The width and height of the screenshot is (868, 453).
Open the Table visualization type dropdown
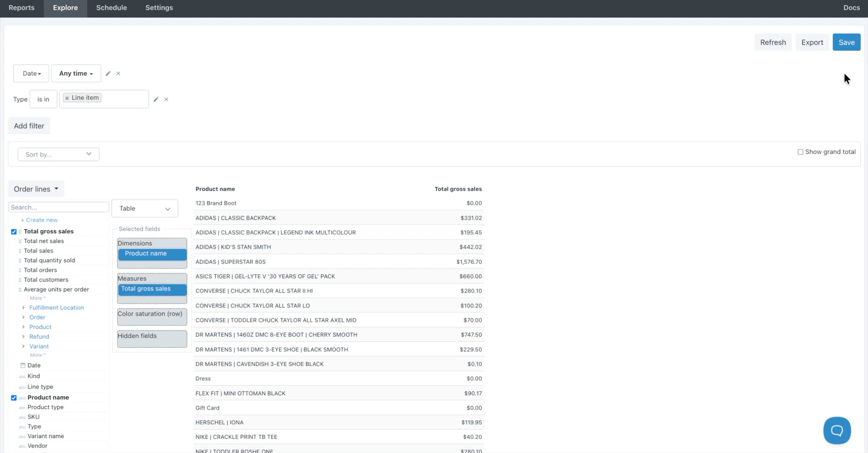coord(144,208)
